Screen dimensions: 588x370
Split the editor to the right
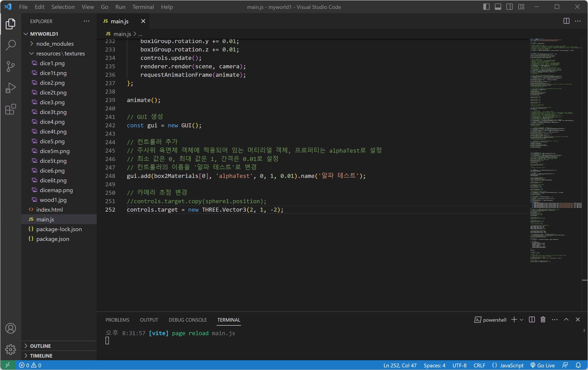[566, 21]
